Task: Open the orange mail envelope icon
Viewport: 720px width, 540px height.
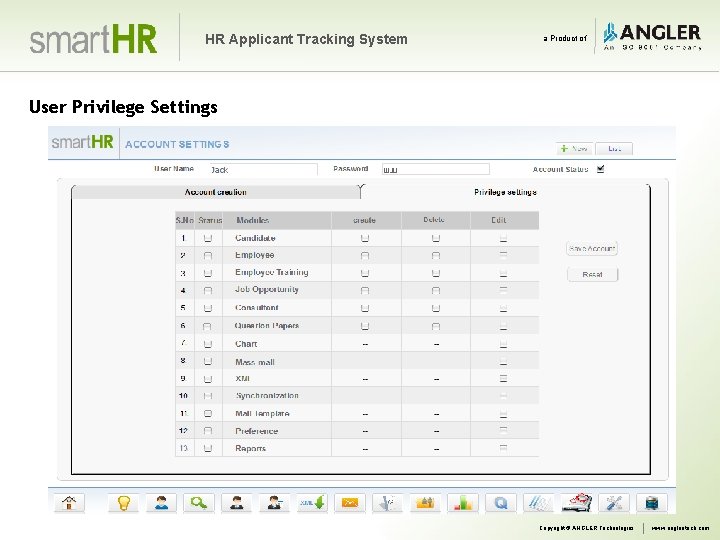Action: tap(350, 503)
